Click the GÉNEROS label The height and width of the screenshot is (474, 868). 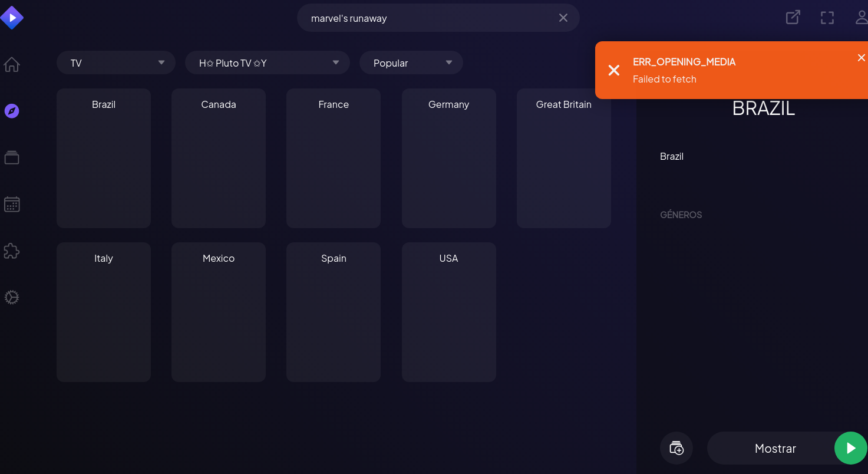pos(681,215)
